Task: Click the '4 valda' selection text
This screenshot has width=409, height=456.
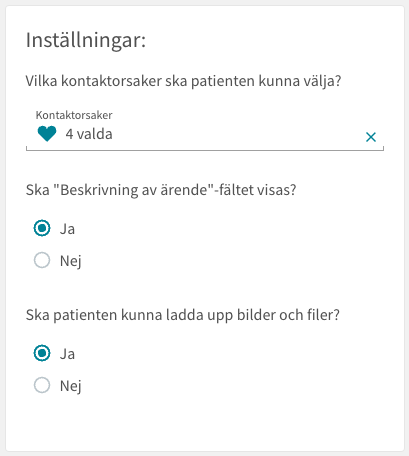Action: pos(89,134)
